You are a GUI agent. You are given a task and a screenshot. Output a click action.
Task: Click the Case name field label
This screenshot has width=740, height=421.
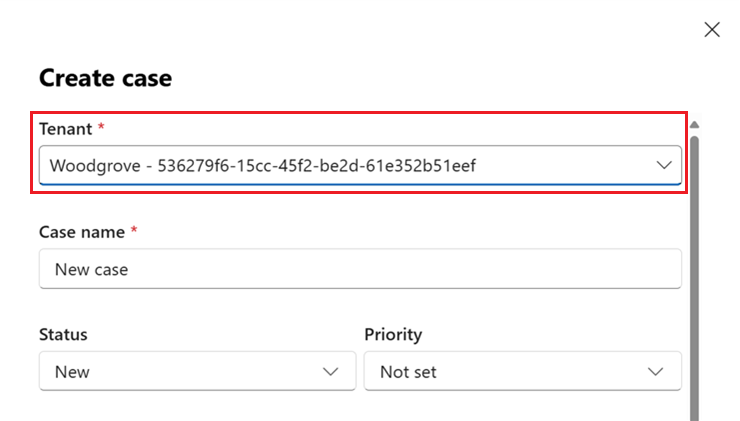[x=82, y=232]
